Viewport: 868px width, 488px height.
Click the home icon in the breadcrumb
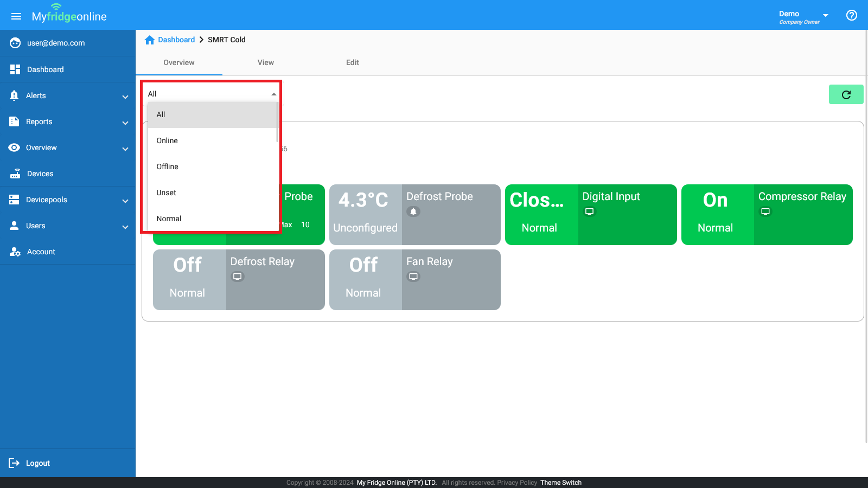coord(149,39)
